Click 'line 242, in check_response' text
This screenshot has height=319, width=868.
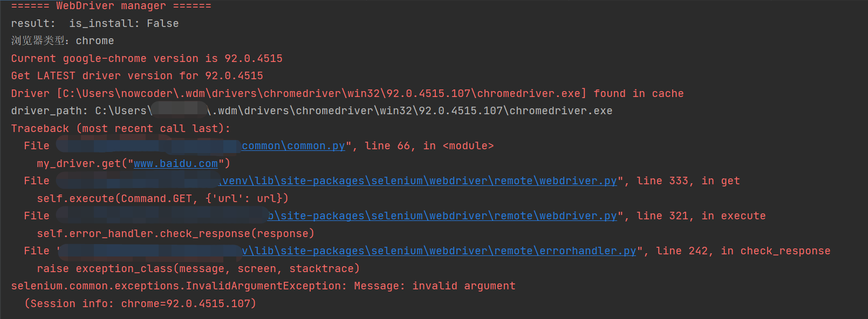coord(743,251)
